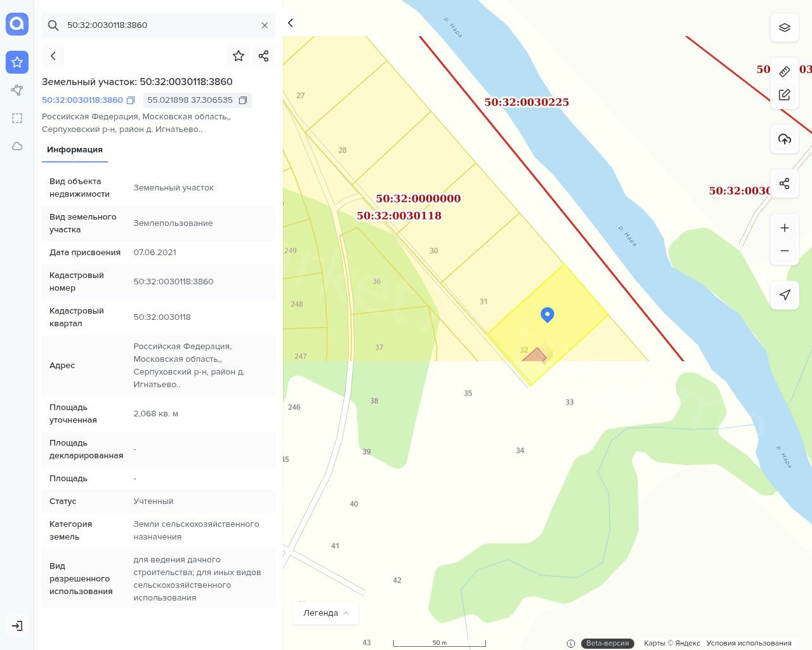Image resolution: width=812 pixels, height=650 pixels.
Task: Clear the search query
Action: (265, 25)
